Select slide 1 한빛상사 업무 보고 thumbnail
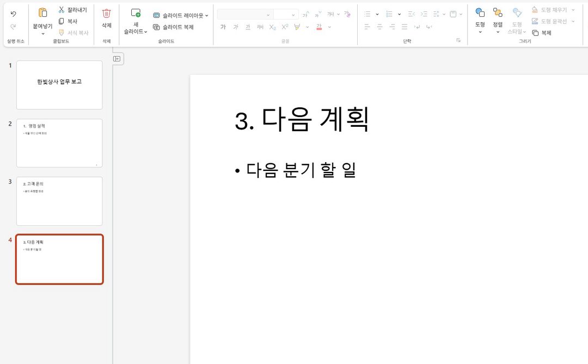This screenshot has width=588, height=364. (x=59, y=85)
